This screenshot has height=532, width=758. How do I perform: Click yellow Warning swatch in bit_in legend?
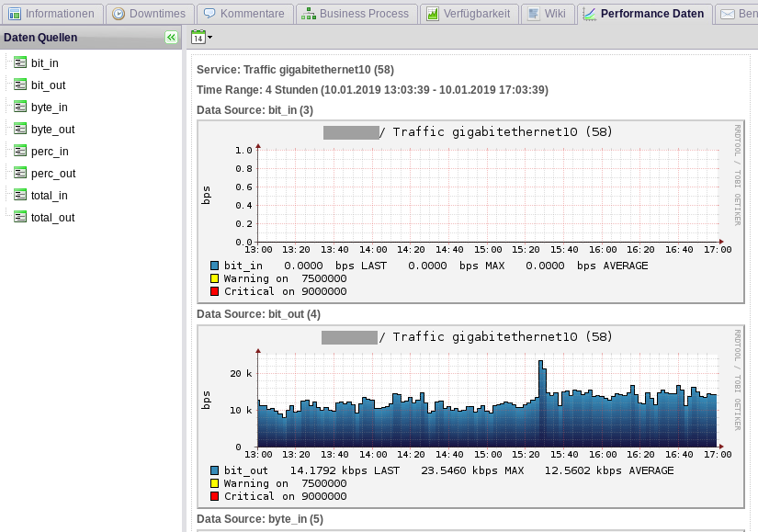point(215,278)
